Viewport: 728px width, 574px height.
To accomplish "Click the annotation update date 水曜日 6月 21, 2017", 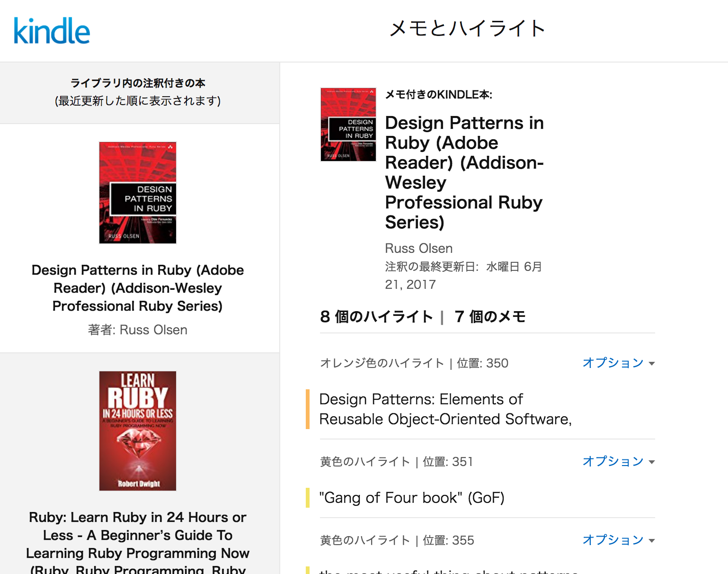I will click(463, 275).
